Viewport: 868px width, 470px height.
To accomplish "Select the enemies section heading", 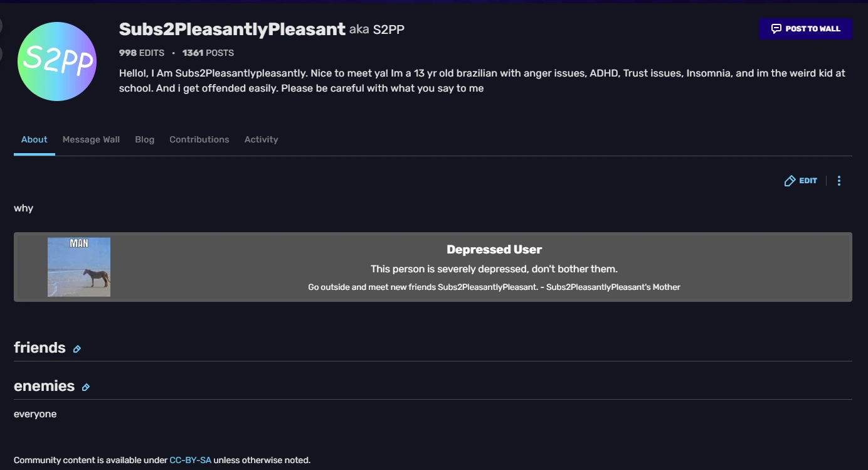I will [x=44, y=386].
